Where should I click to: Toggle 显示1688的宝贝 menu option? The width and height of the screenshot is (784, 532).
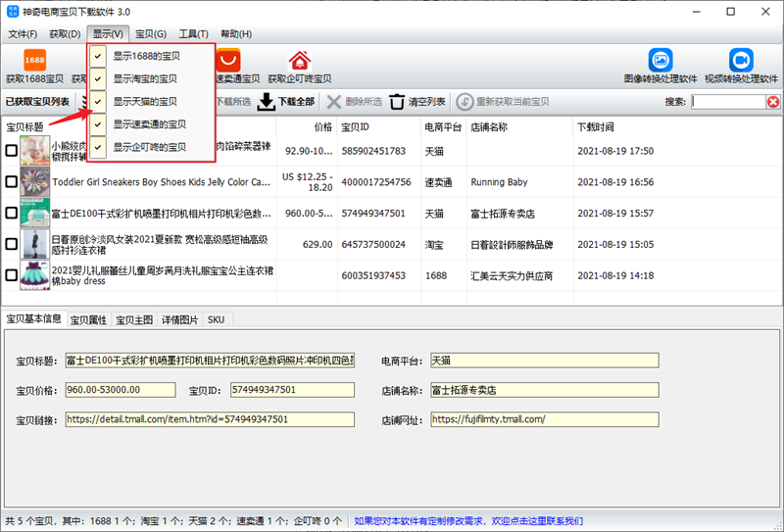pyautogui.click(x=150, y=56)
